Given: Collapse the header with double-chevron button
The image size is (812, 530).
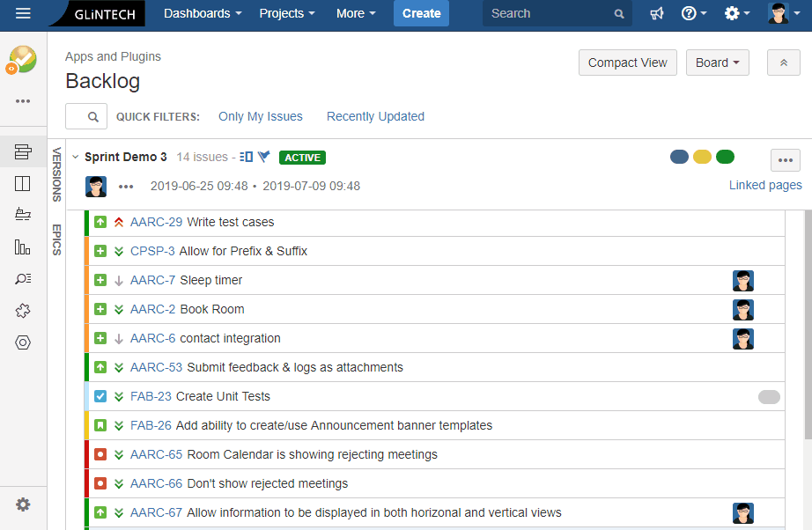Looking at the screenshot, I should pos(784,63).
